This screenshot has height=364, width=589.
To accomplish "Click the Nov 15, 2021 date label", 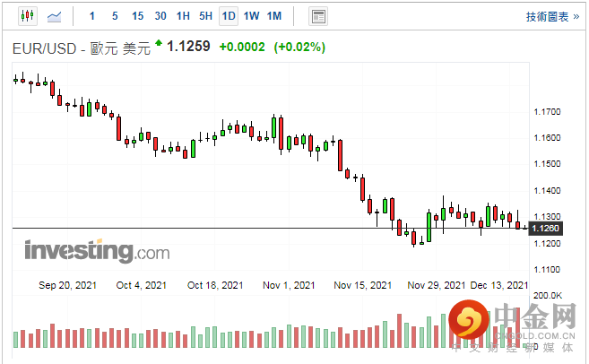I will pyautogui.click(x=363, y=285).
